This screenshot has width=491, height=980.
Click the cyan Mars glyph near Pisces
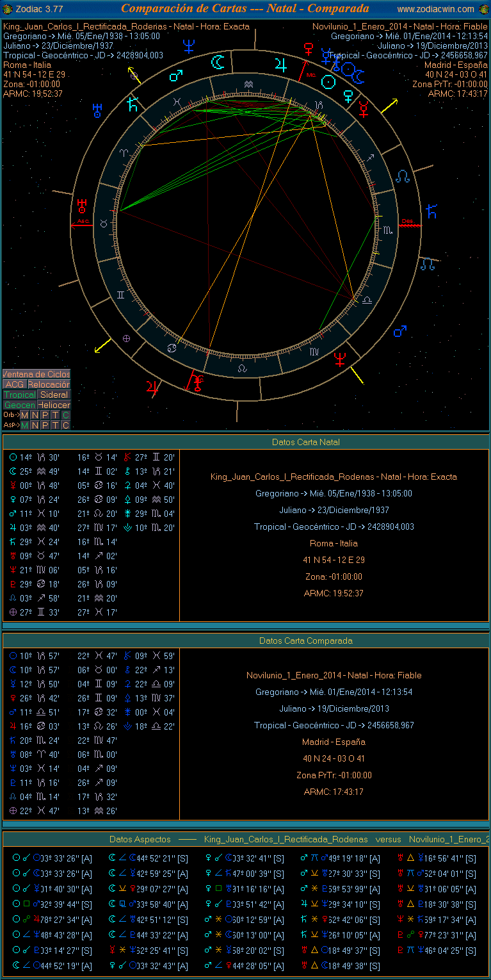coord(175,76)
